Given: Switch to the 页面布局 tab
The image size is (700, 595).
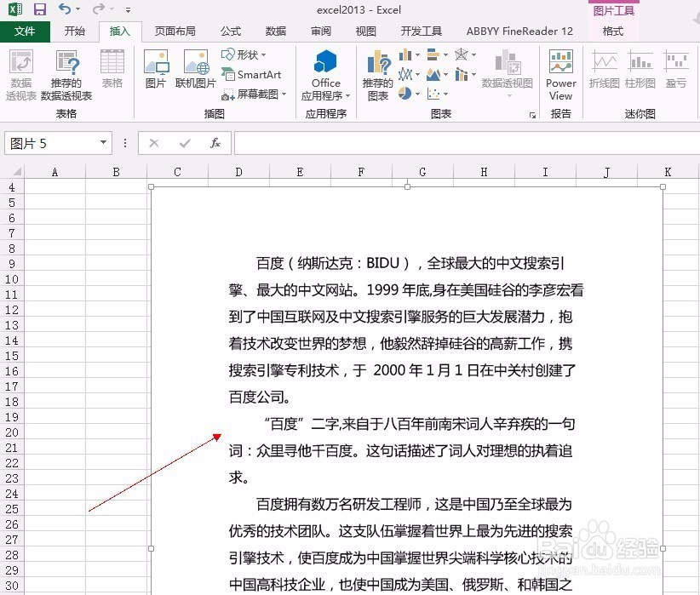Looking at the screenshot, I should click(175, 31).
